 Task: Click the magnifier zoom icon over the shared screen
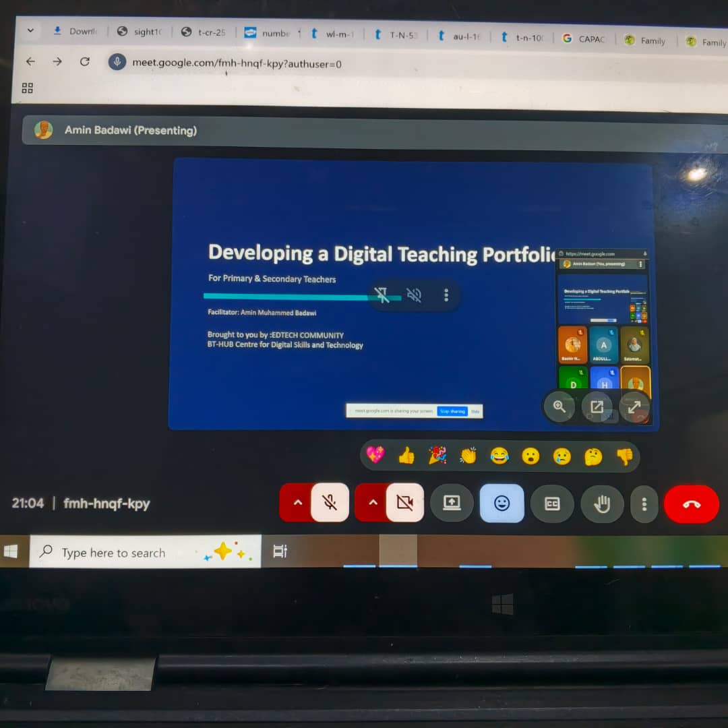point(559,406)
